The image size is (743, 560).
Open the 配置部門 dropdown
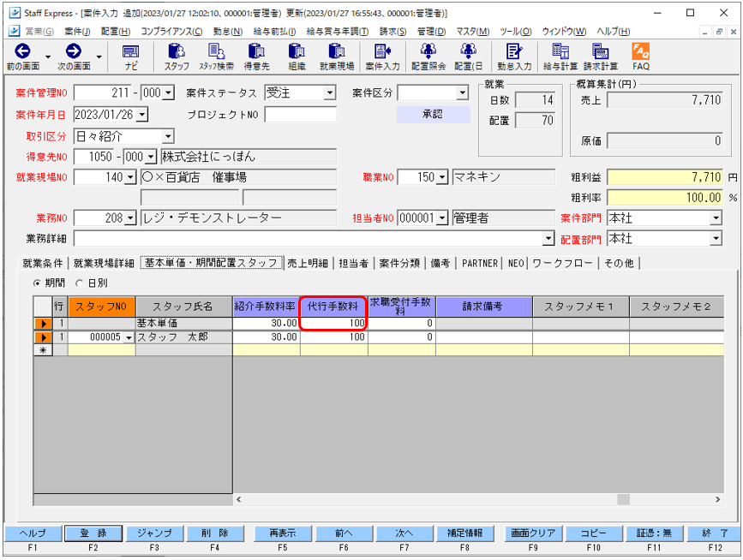click(716, 239)
